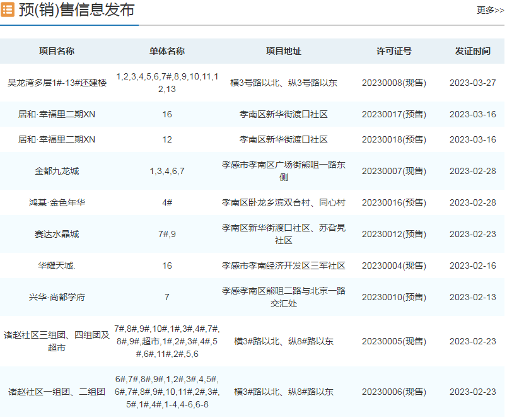Click the 发证时间 column header

472,51
